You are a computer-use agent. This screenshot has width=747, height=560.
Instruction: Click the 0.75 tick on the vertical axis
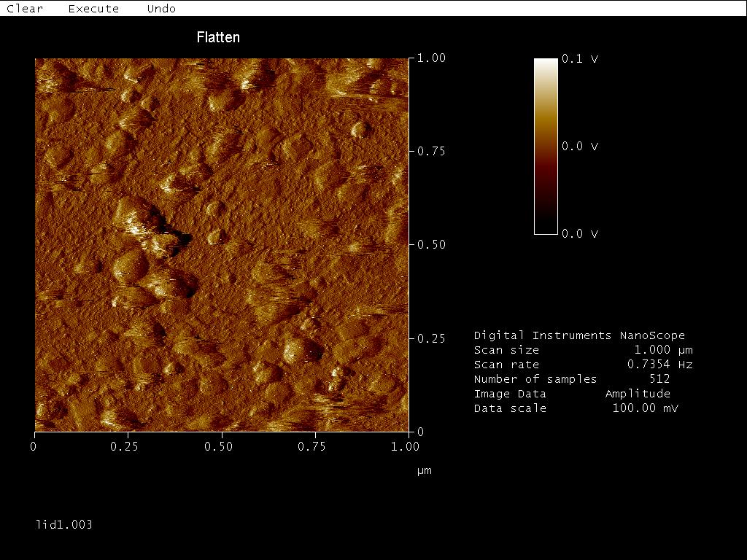pyautogui.click(x=431, y=151)
